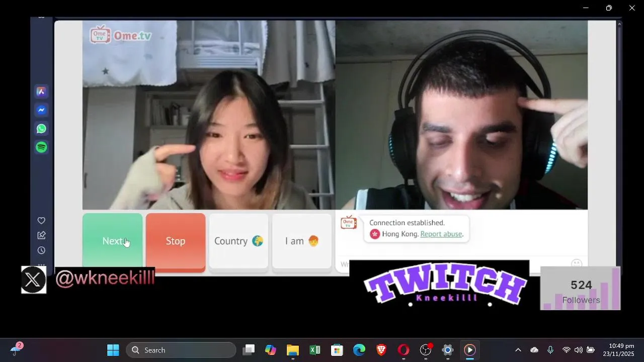
Task: Open Messenger in the browser sidebar
Action: (x=41, y=110)
